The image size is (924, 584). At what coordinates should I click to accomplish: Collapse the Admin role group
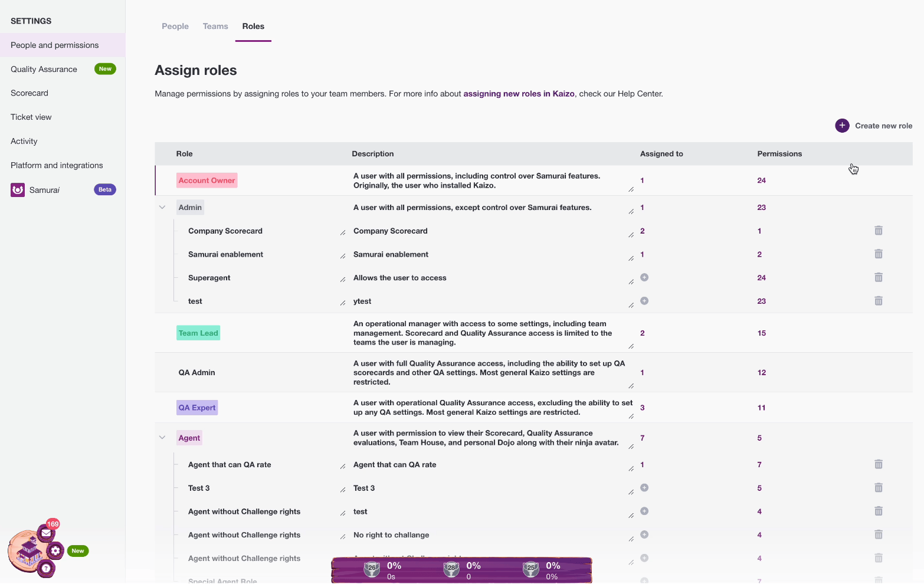162,208
